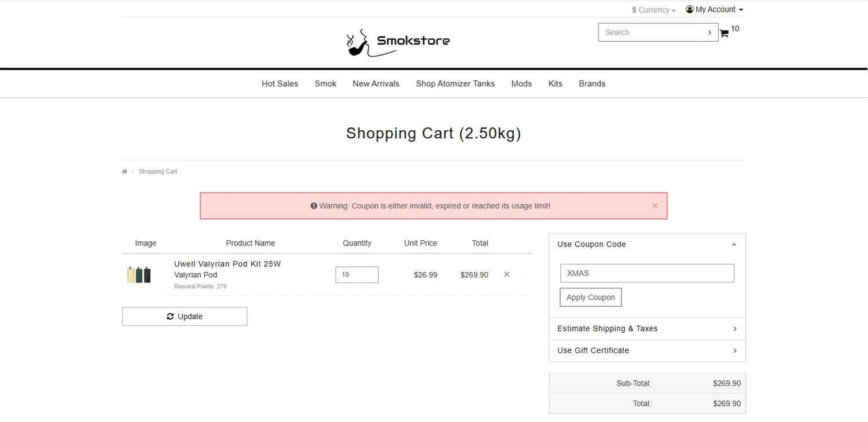Open the Mods menu

pyautogui.click(x=521, y=83)
